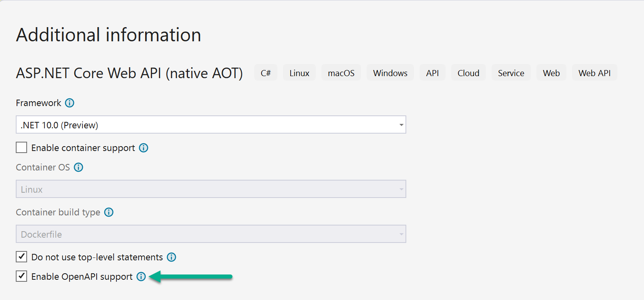This screenshot has width=644, height=300.
Task: Click the ASP.NET Core Web API (native AOT) title
Action: 129,73
